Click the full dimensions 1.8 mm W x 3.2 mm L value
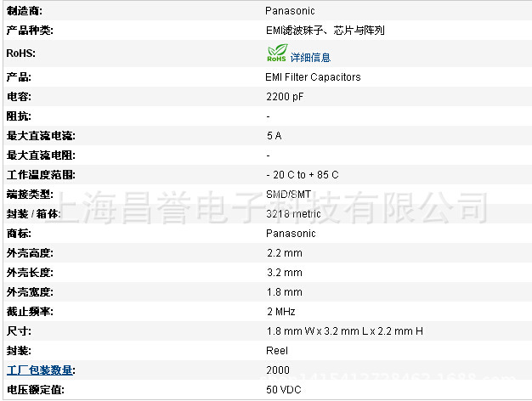 coord(344,331)
